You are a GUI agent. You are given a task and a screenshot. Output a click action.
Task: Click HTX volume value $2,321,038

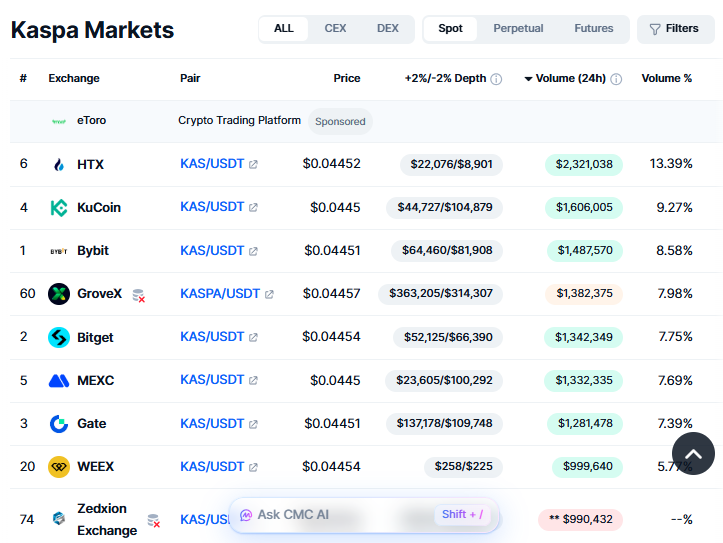point(584,165)
